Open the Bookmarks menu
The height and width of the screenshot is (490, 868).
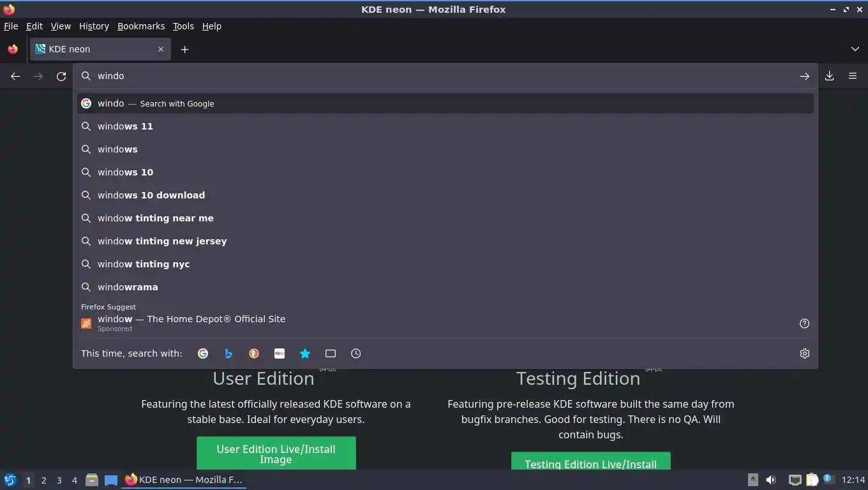[x=141, y=26]
